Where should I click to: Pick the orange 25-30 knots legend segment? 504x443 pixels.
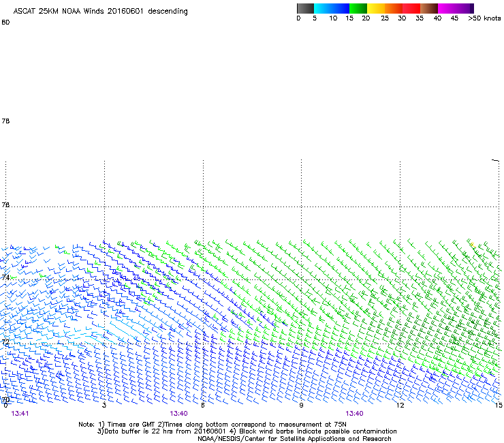[x=394, y=8]
